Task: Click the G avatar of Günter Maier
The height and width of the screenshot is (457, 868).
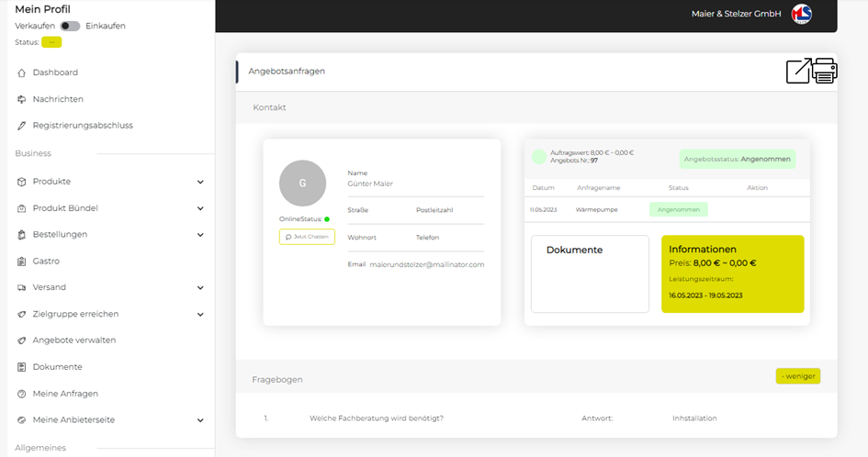Action: coord(302,184)
